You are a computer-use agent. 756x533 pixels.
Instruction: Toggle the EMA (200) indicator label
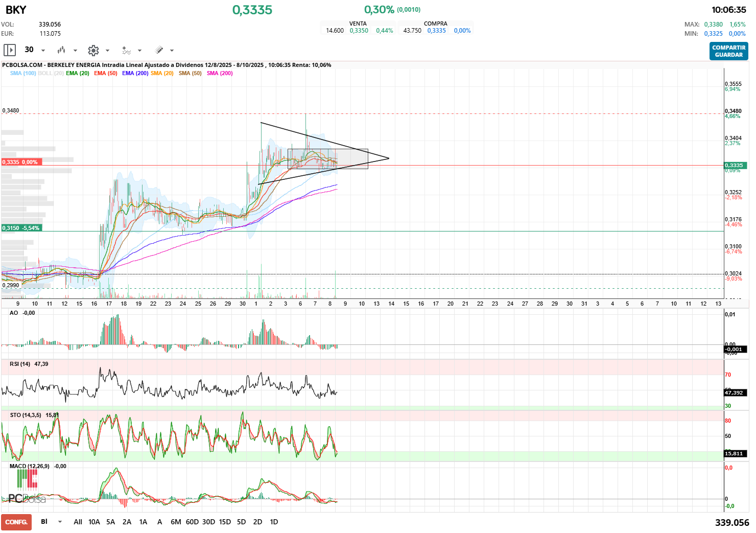(135, 74)
